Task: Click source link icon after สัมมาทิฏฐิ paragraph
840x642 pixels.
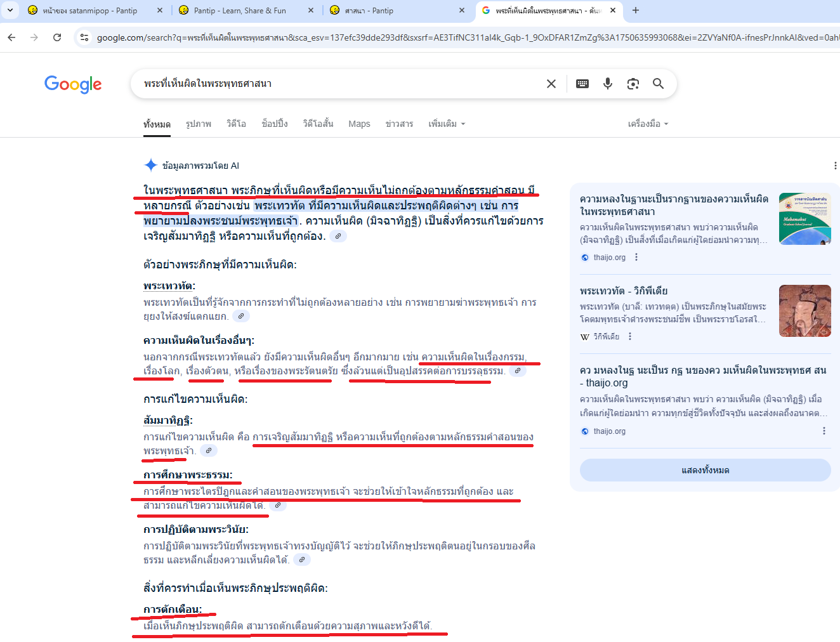Action: coord(338,236)
